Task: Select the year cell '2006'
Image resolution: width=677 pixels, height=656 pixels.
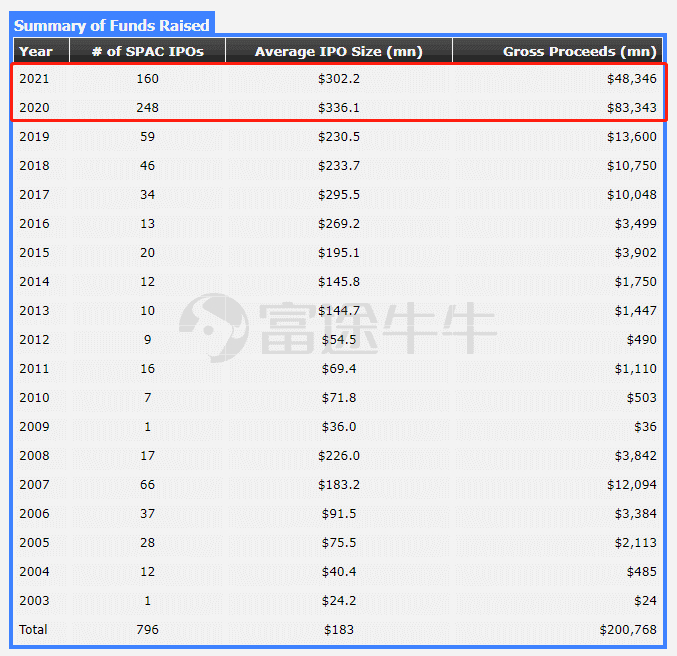Action: [34, 513]
